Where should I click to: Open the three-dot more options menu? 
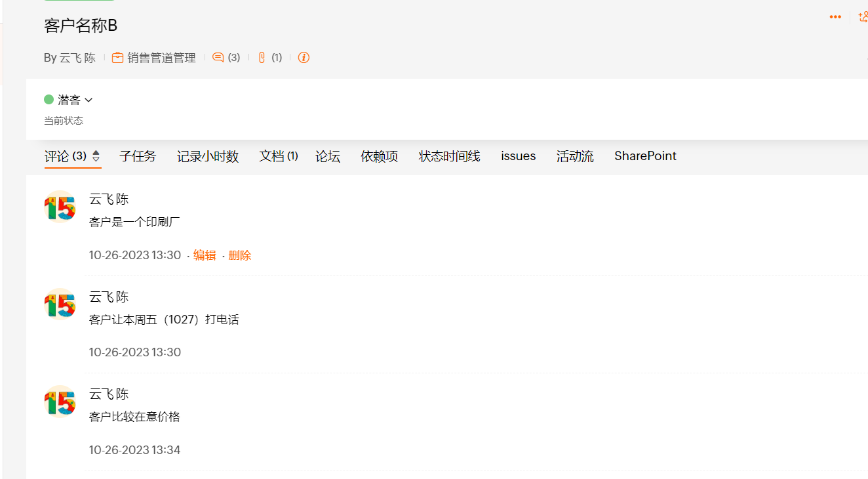[x=835, y=17]
